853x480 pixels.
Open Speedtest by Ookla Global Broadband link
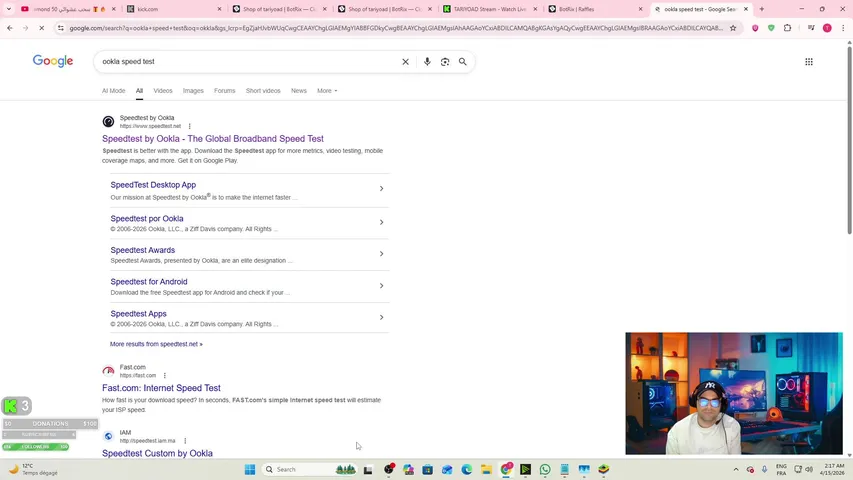(213, 139)
